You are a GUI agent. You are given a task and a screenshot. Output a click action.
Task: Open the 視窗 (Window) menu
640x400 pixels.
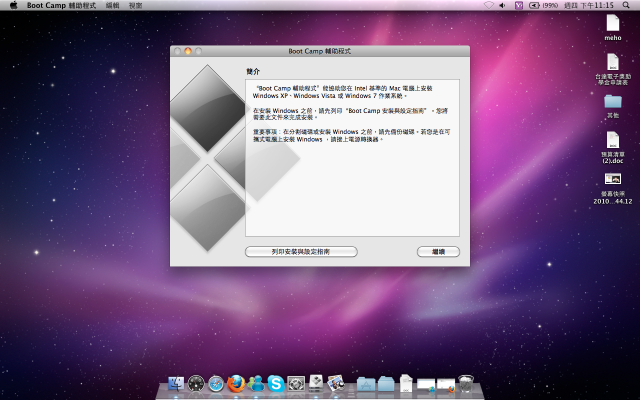click(x=135, y=5)
